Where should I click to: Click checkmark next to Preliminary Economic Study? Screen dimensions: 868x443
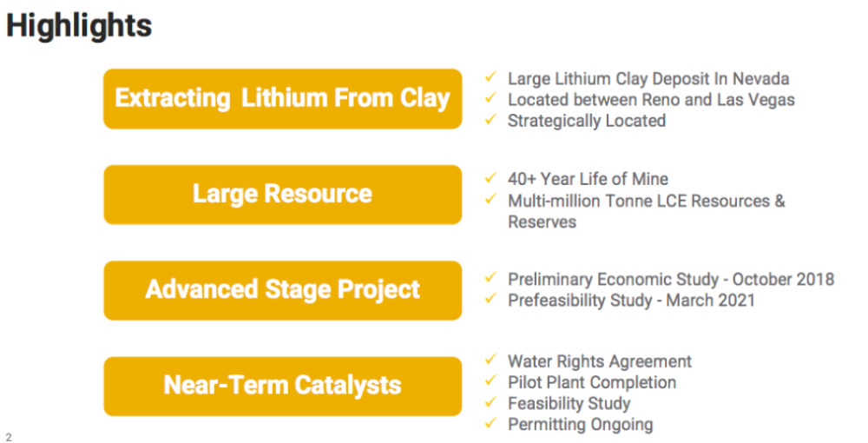(x=490, y=277)
